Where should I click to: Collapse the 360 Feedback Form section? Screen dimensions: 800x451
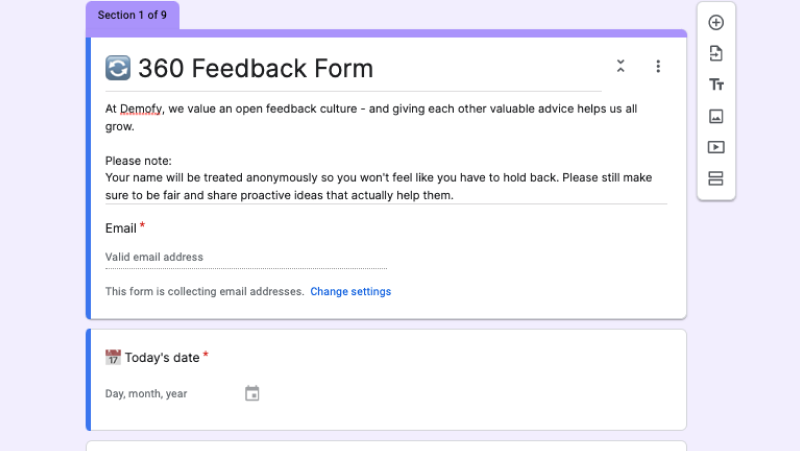621,67
